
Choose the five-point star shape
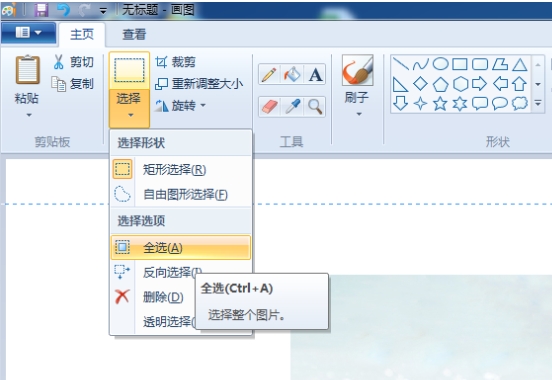tap(440, 104)
